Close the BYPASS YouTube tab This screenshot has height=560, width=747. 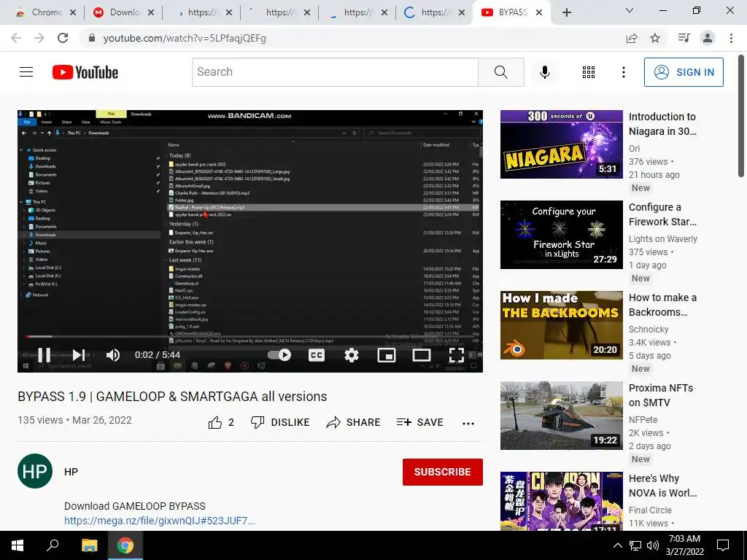(x=539, y=12)
